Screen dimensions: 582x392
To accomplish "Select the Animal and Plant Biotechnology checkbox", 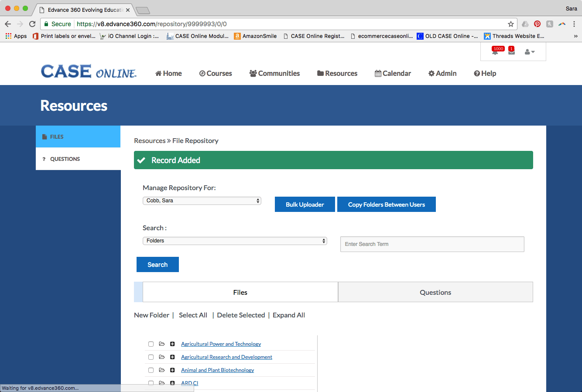I will [x=151, y=370].
